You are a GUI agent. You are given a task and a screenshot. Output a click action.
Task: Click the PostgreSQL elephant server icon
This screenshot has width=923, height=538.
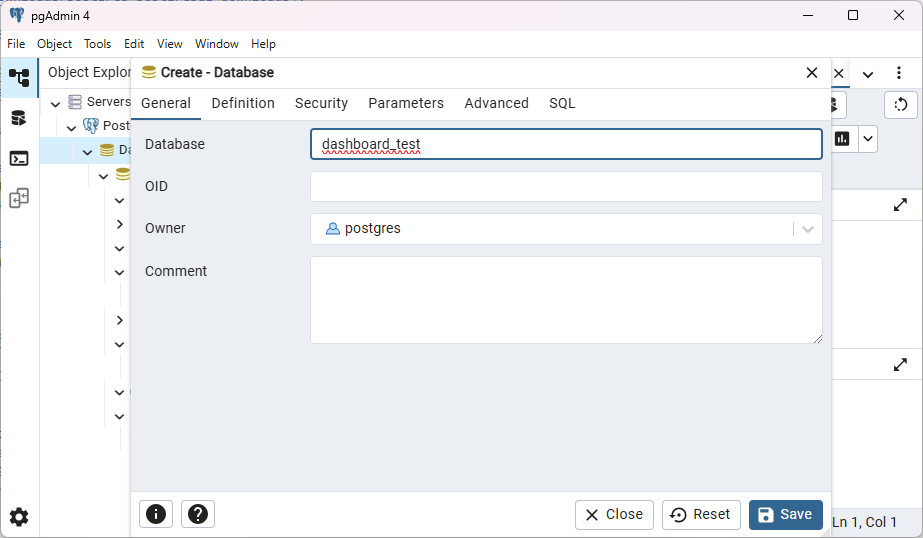point(91,125)
